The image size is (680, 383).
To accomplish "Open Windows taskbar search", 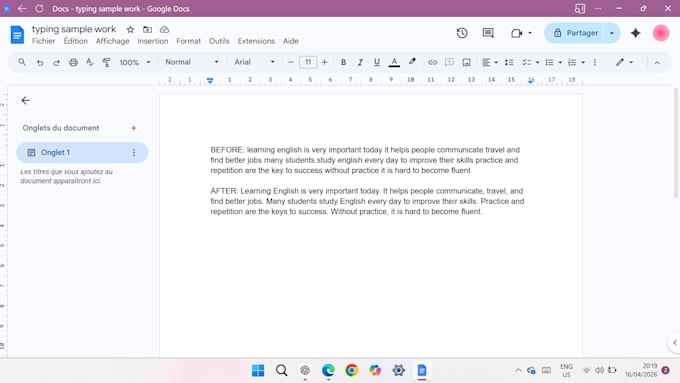I will [x=281, y=370].
